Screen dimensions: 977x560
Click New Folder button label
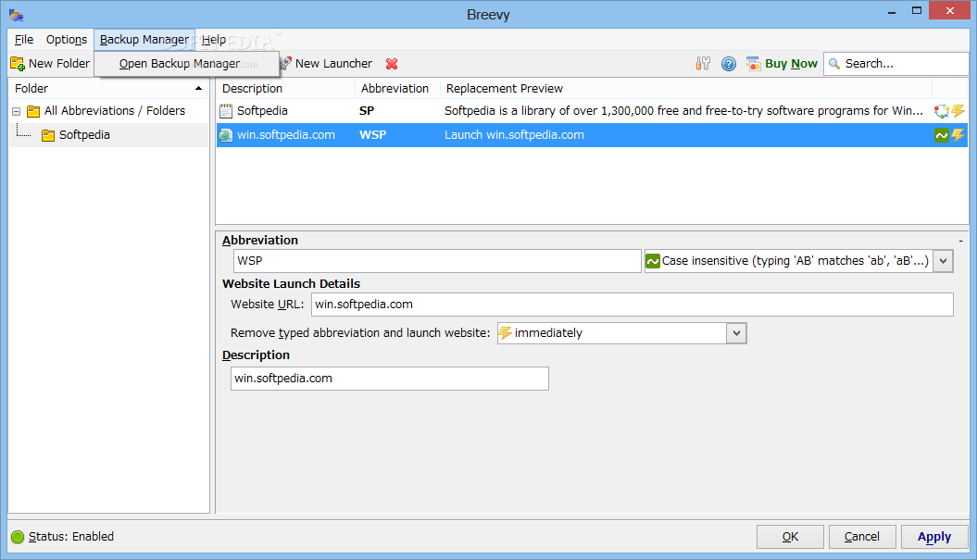[x=59, y=64]
